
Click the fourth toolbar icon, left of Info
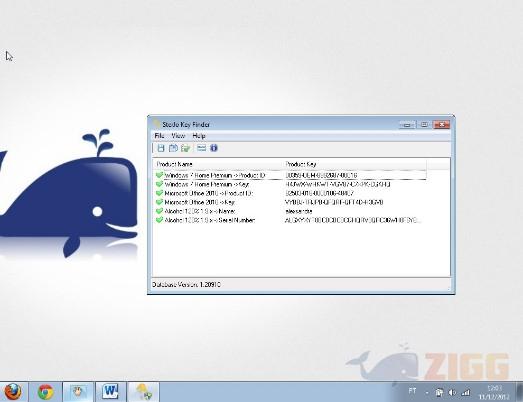coord(201,148)
